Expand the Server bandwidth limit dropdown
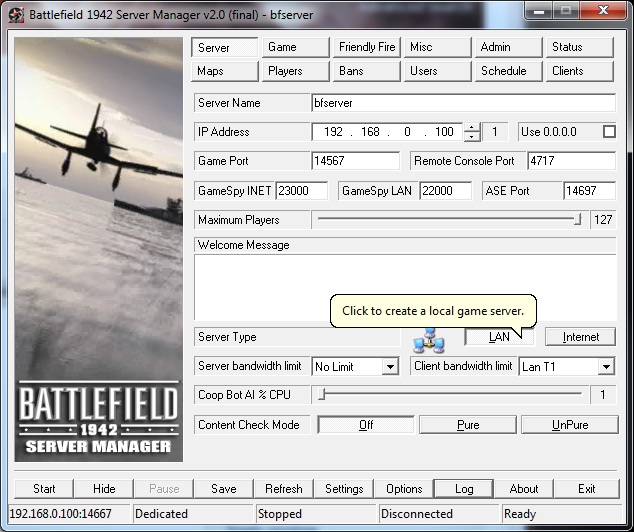 click(x=390, y=367)
